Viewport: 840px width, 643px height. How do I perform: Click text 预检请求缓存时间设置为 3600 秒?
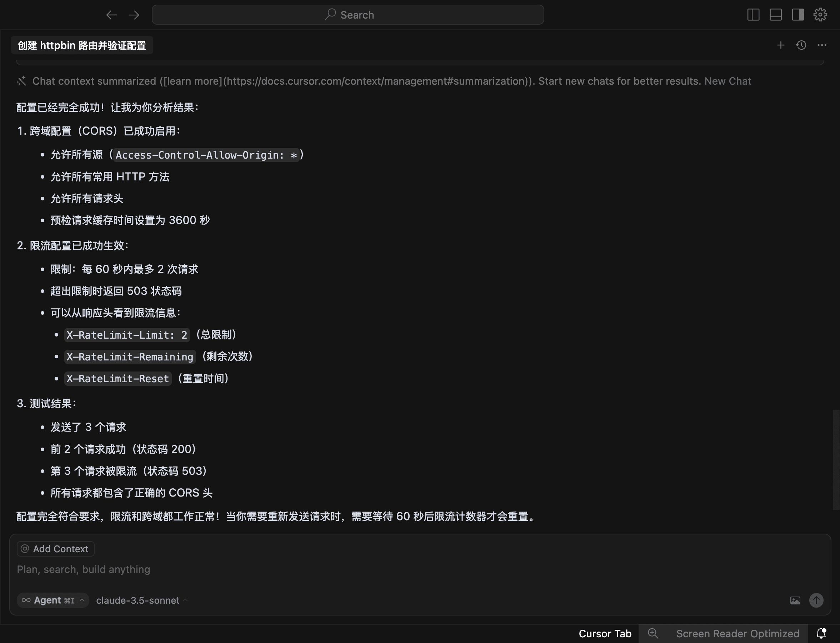(x=130, y=220)
